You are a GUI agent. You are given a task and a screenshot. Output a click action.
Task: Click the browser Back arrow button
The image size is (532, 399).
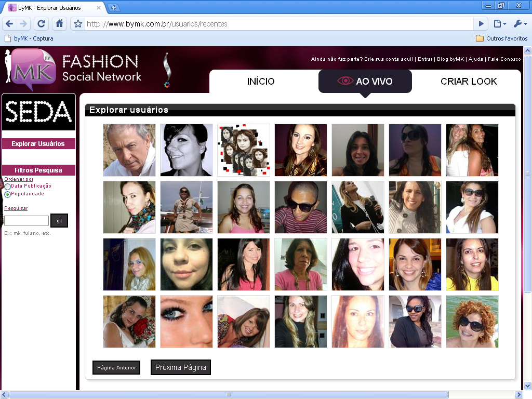[x=9, y=24]
